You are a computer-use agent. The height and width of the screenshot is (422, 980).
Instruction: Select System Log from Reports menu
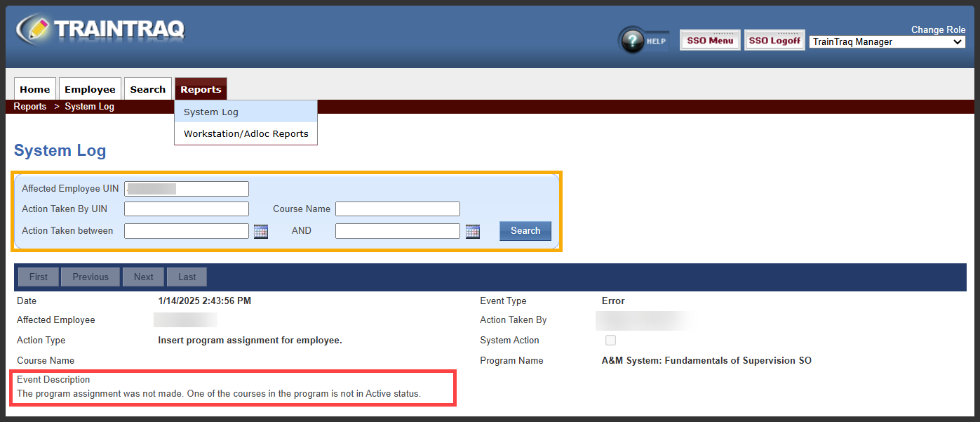[x=211, y=112]
